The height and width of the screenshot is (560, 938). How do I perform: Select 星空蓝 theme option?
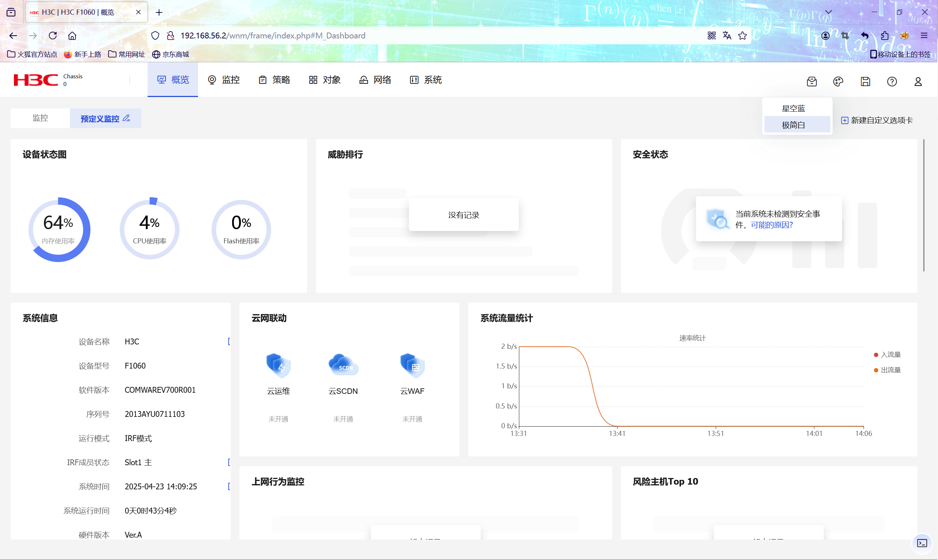tap(793, 109)
